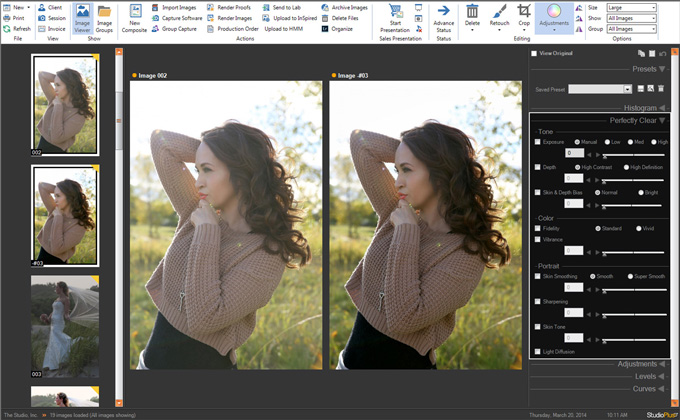Click Import Images in Actions group

tap(178, 7)
